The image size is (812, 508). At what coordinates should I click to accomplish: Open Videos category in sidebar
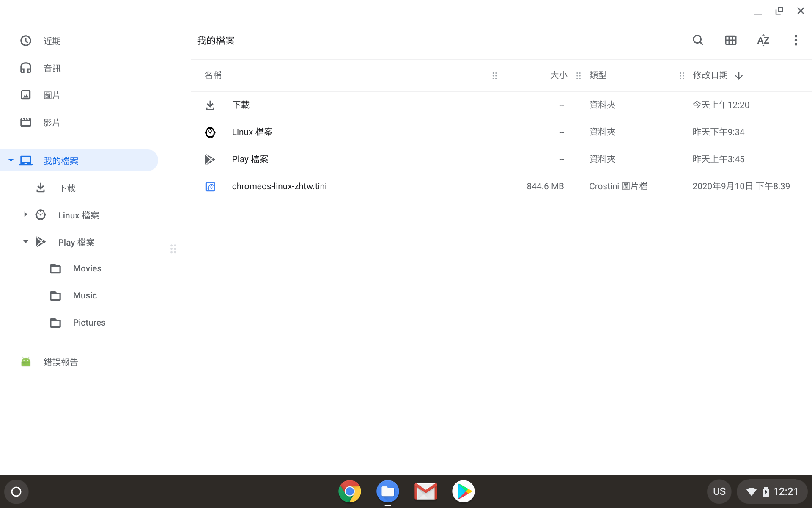click(52, 122)
